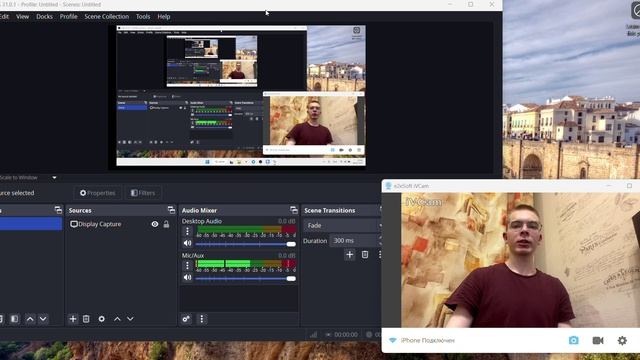640x360 pixels.
Task: Add a new scene transition
Action: [x=350, y=255]
